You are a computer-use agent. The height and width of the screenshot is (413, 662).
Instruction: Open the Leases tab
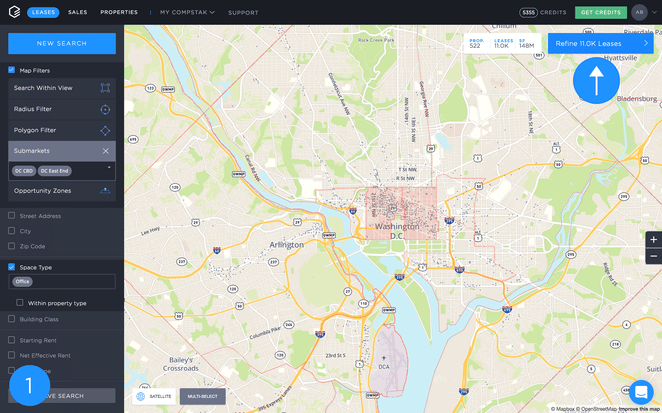[43, 12]
